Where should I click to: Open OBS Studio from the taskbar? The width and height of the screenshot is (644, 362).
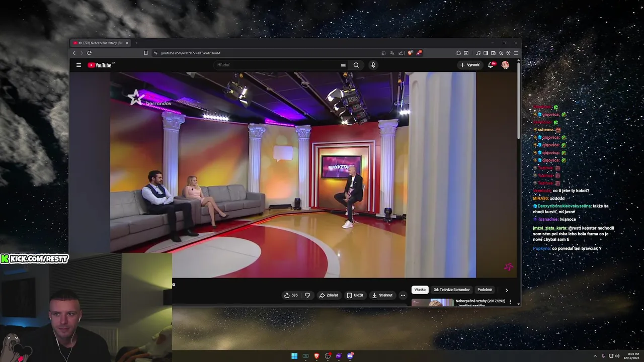coord(328,356)
